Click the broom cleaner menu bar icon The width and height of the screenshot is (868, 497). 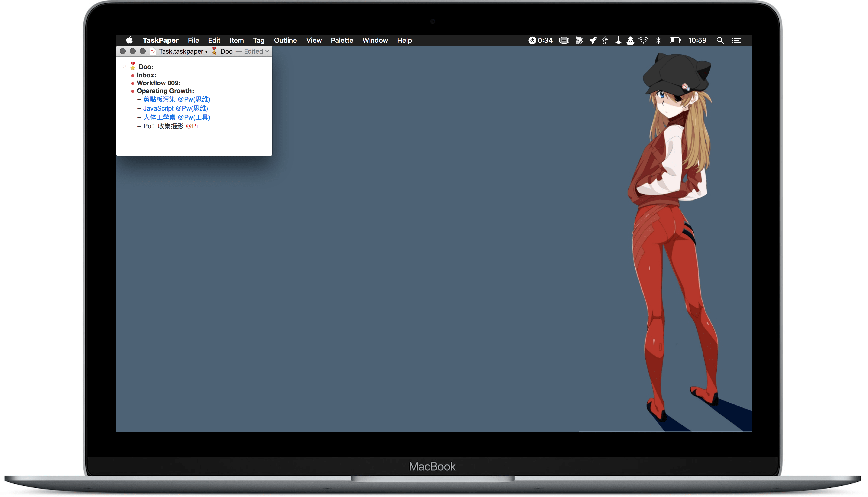618,40
